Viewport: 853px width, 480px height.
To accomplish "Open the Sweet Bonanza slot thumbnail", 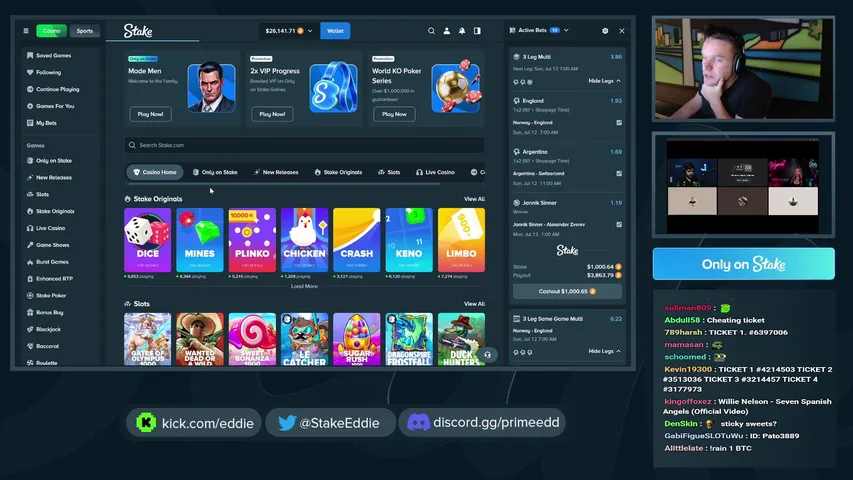I will (252, 340).
